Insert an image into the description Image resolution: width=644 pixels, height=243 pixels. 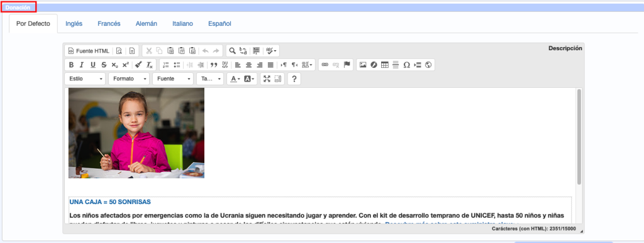click(x=363, y=65)
